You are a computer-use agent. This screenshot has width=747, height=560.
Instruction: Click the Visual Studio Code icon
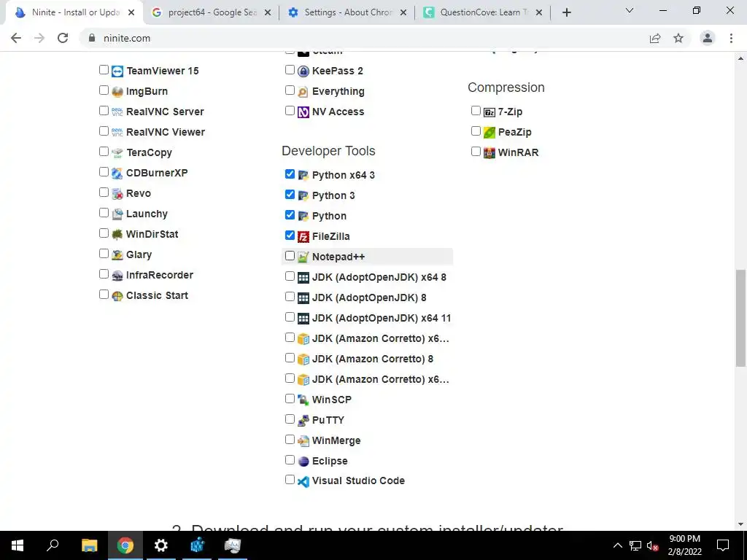pyautogui.click(x=303, y=481)
